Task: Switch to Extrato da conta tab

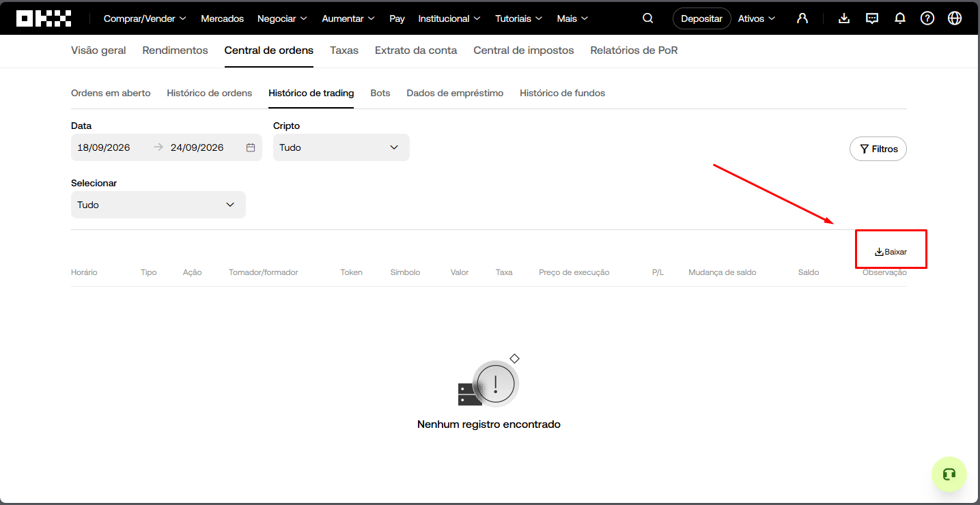Action: (x=416, y=50)
